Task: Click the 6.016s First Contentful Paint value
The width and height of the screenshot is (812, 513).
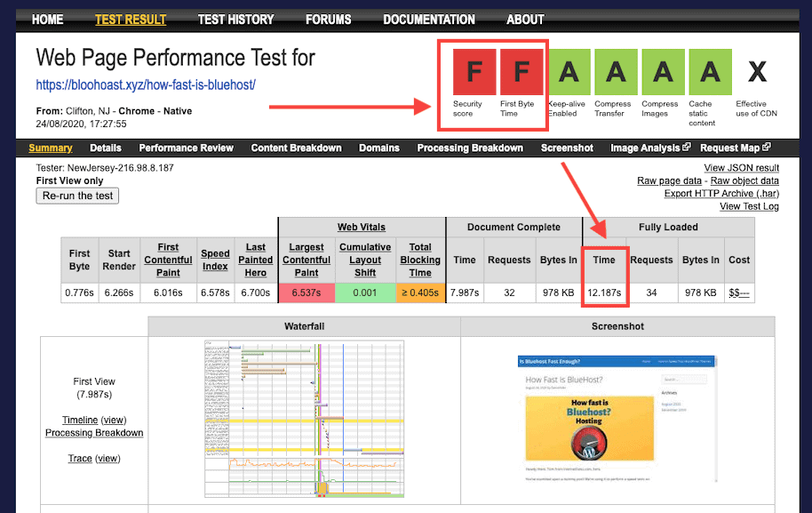Action: (x=168, y=293)
